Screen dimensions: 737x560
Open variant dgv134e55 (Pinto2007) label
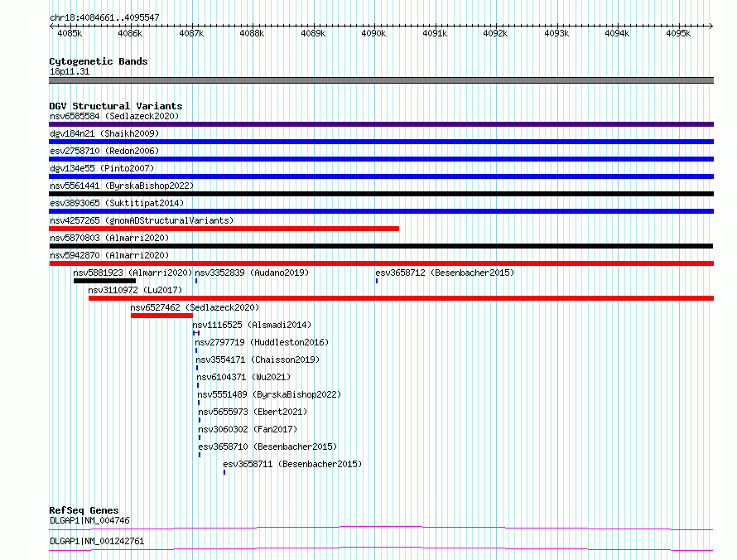pyautogui.click(x=102, y=168)
